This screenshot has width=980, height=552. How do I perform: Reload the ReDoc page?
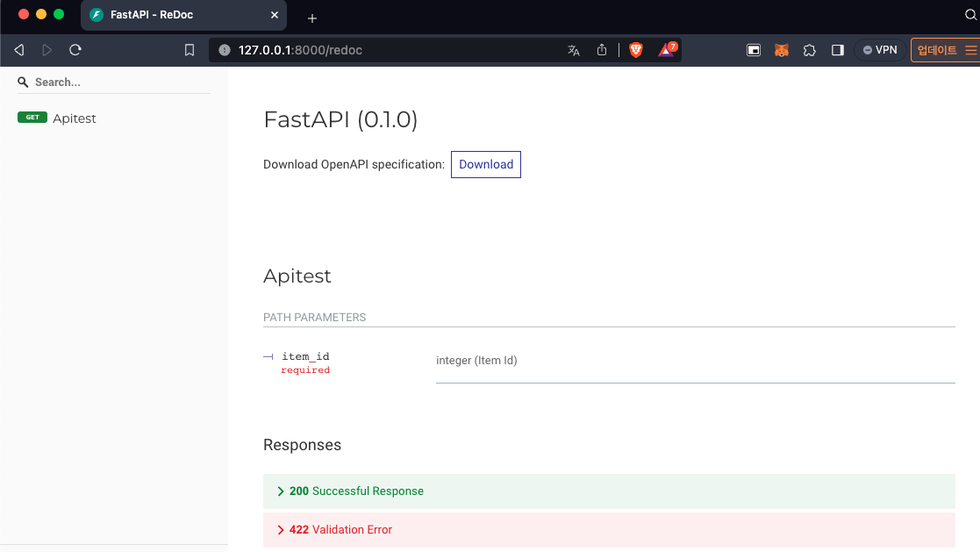point(75,50)
